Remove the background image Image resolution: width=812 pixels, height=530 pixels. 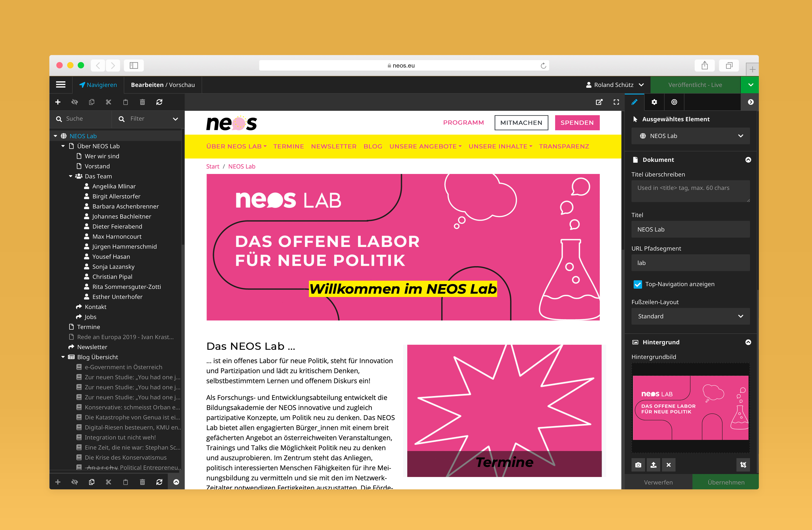pos(669,465)
